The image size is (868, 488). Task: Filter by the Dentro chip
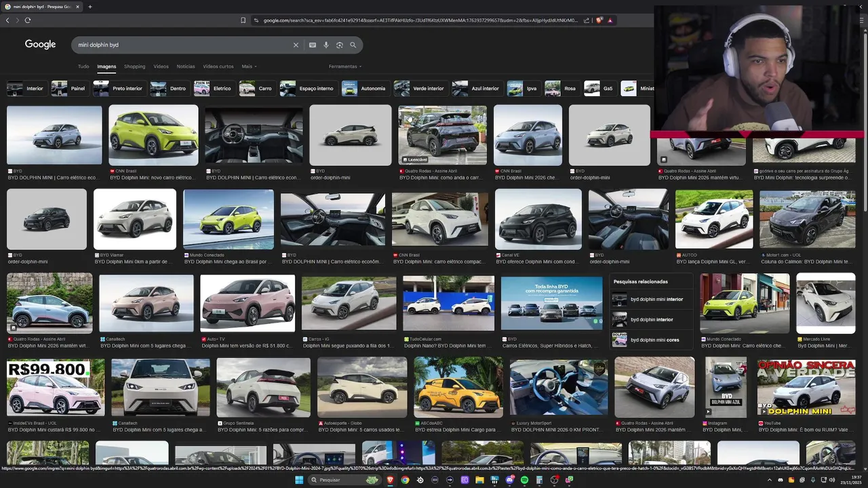169,88
